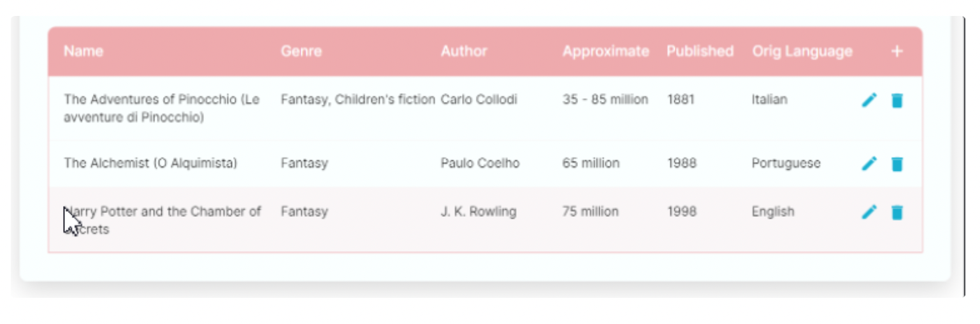Click the Carlo Collodi author cell

pos(479,99)
